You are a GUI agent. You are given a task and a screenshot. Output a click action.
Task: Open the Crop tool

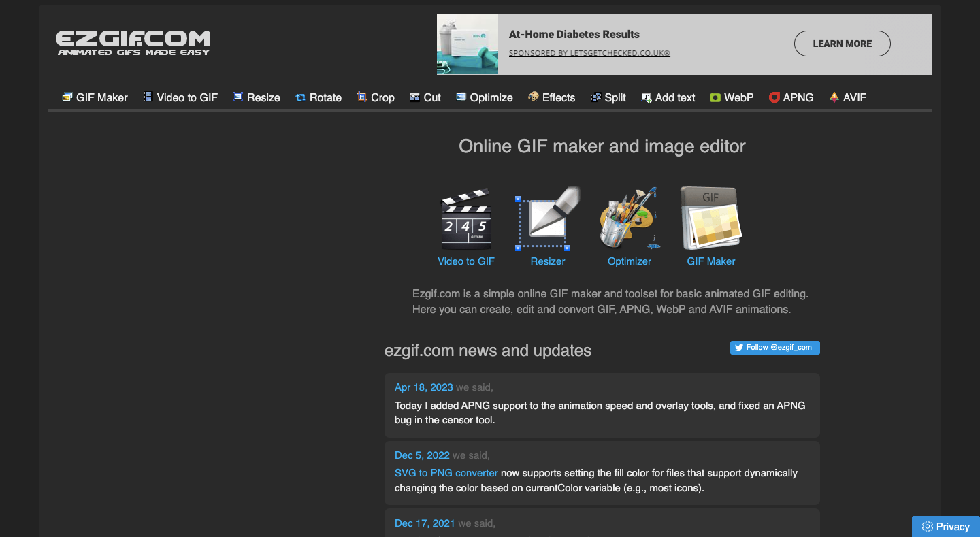click(x=376, y=97)
